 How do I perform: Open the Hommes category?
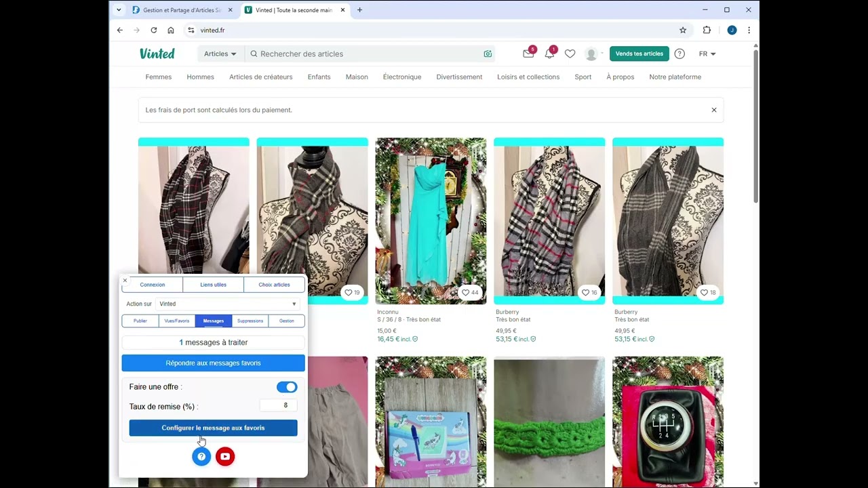coord(201,77)
